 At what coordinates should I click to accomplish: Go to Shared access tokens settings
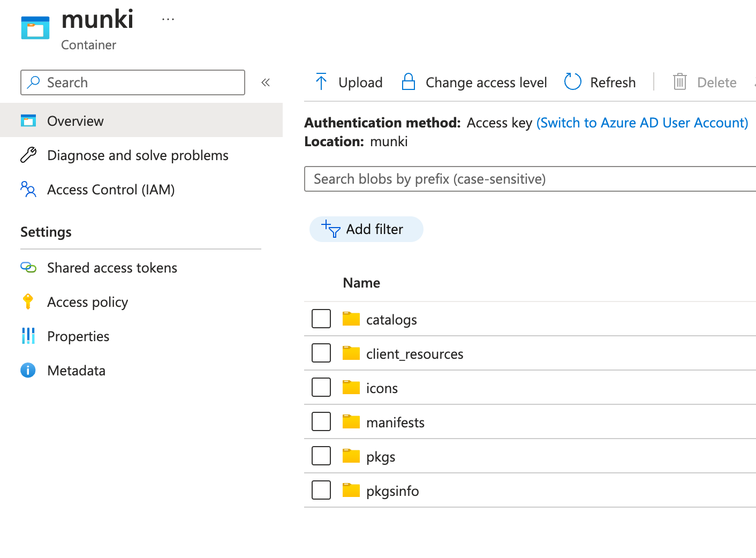112,268
